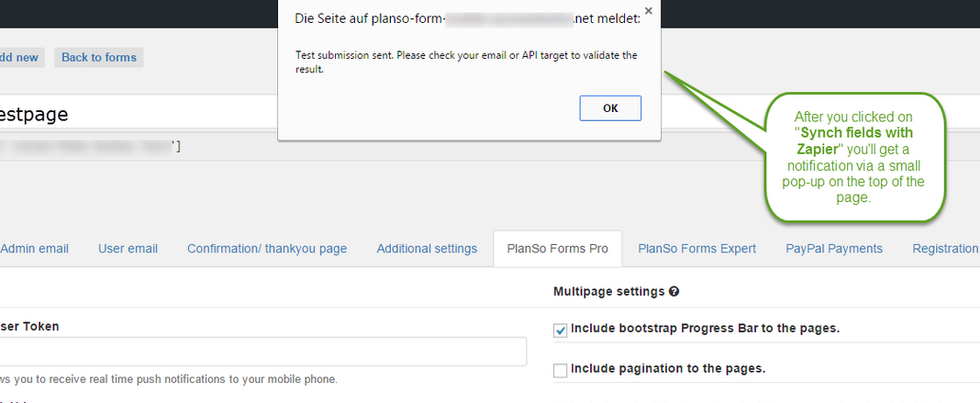Open the Multipage settings help icon

pos(674,291)
